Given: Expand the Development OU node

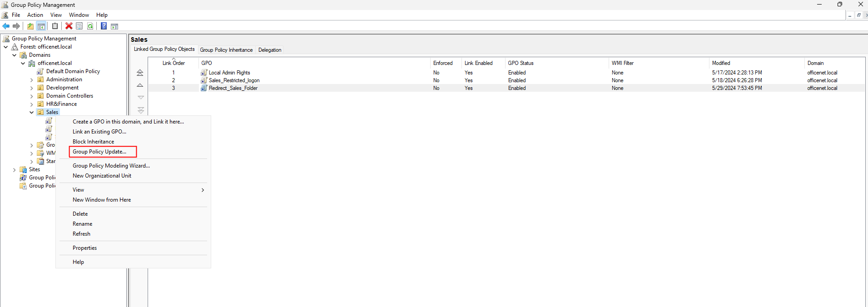Looking at the screenshot, I should point(32,88).
